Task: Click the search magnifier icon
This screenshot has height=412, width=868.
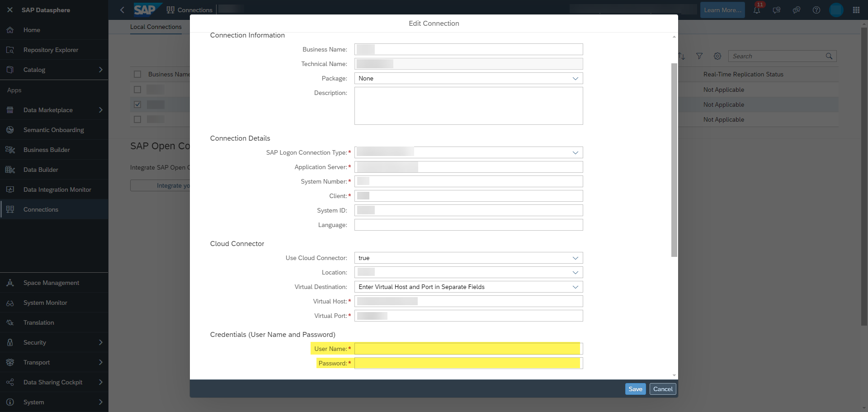Action: click(829, 56)
